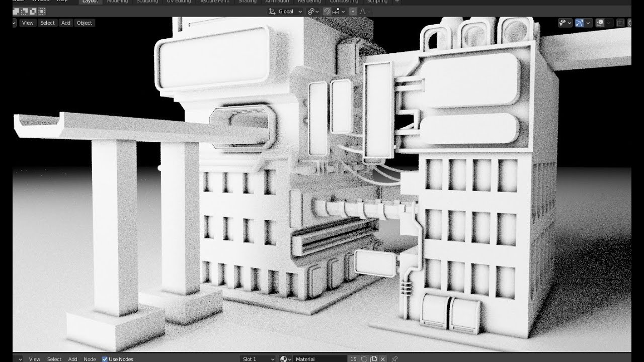This screenshot has width=644, height=362.
Task: Expand the gizmo options dropdown arrow
Action: coord(588,23)
